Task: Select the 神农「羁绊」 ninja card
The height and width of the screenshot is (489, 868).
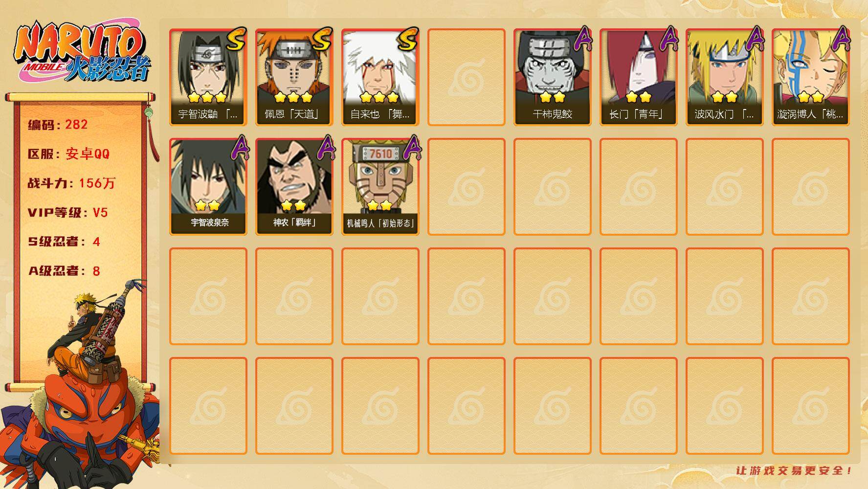Action: (x=294, y=187)
